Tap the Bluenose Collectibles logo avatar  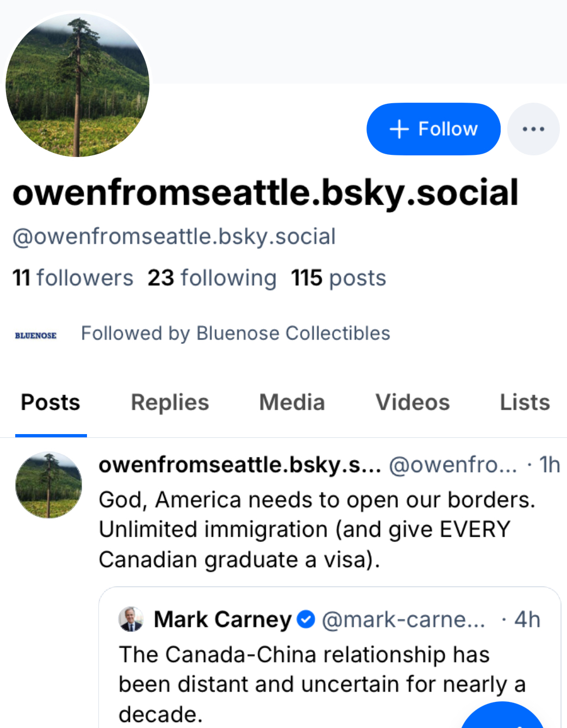[x=36, y=335]
